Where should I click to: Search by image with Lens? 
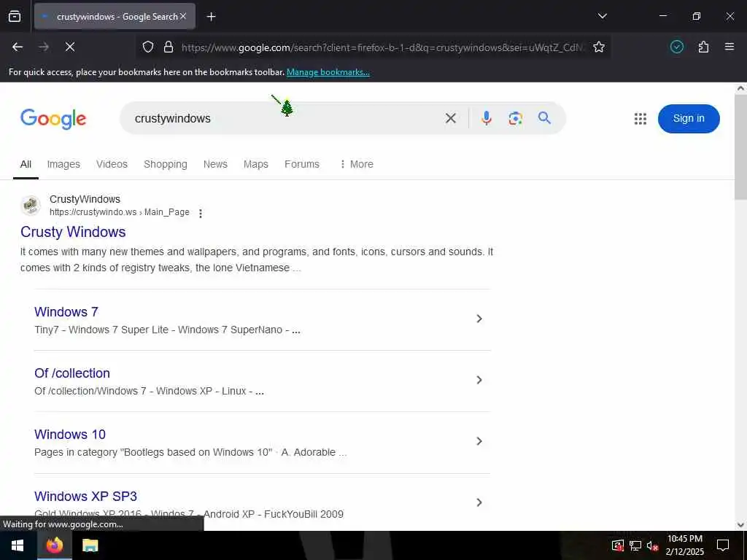tap(515, 118)
